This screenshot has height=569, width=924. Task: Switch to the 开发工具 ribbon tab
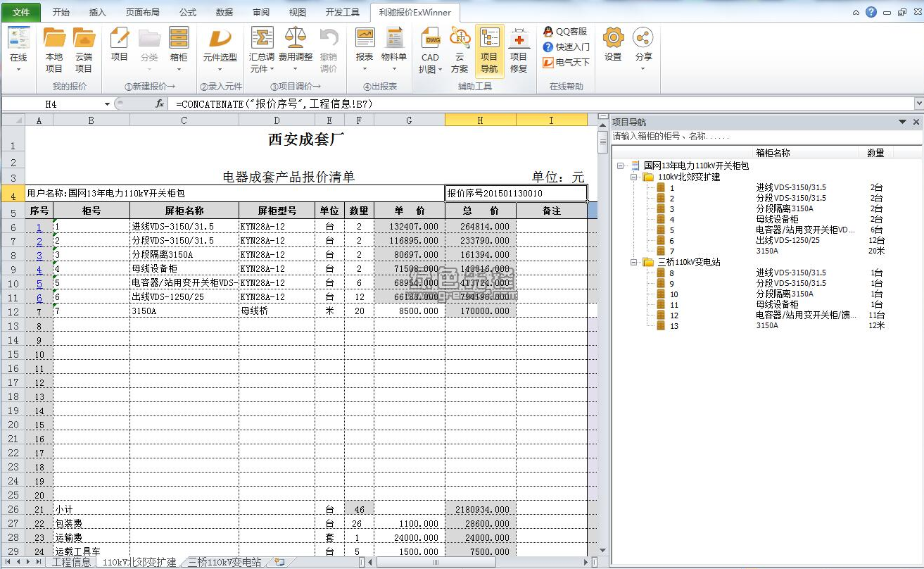coord(342,12)
